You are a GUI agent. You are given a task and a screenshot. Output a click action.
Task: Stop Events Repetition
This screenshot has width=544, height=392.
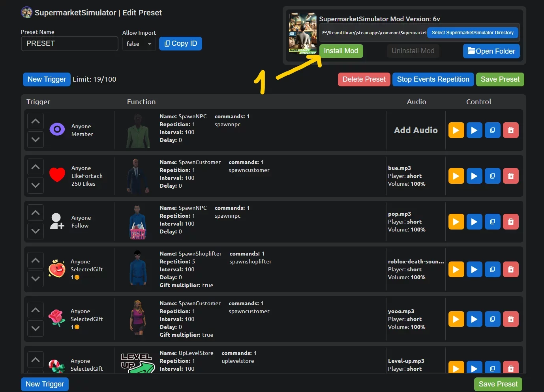coord(433,79)
